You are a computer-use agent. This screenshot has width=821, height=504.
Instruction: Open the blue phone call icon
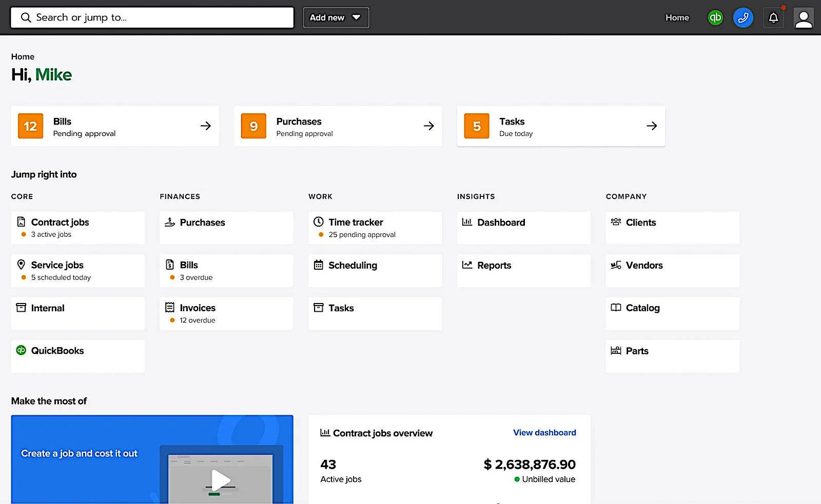(743, 18)
